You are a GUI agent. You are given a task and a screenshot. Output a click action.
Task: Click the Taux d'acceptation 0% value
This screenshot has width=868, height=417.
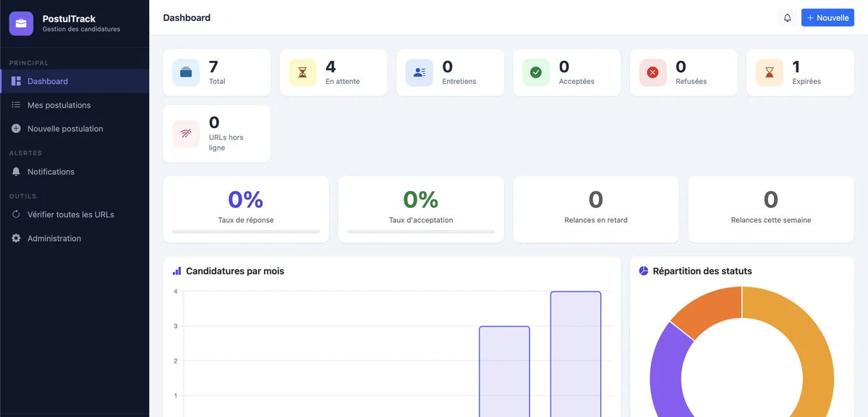tap(421, 199)
